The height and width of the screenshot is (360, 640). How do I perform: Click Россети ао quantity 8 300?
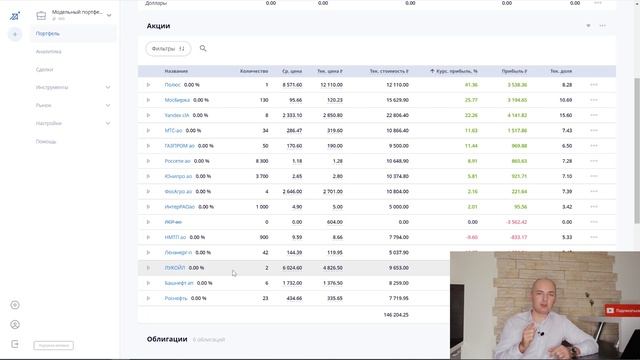pyautogui.click(x=262, y=161)
